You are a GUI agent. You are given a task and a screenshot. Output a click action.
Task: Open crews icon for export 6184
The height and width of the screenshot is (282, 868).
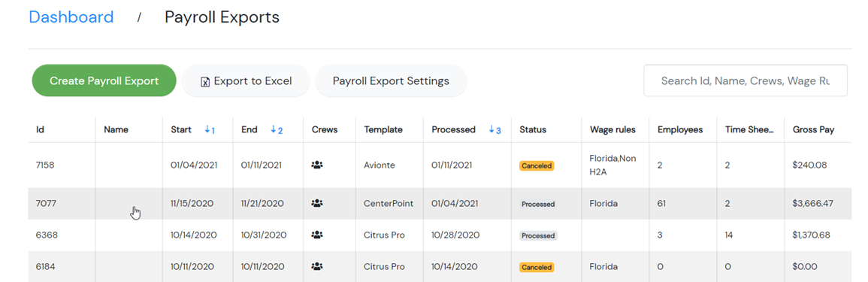click(x=317, y=266)
